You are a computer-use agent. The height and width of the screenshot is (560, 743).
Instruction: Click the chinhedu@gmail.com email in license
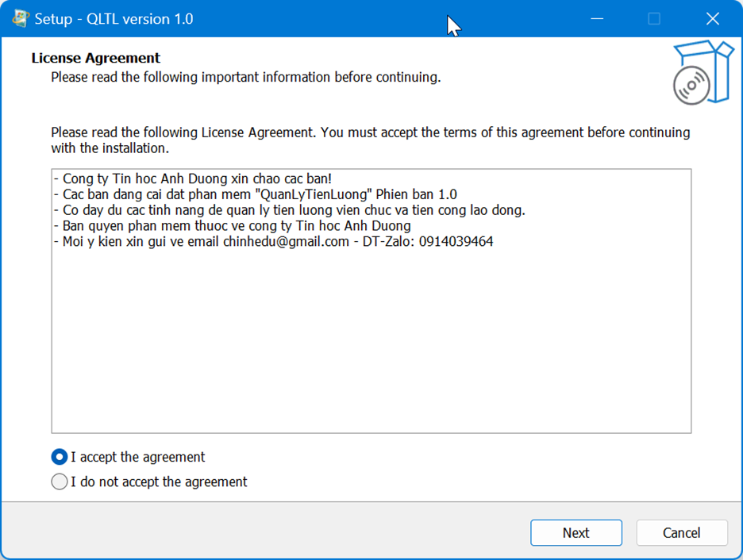pos(286,242)
